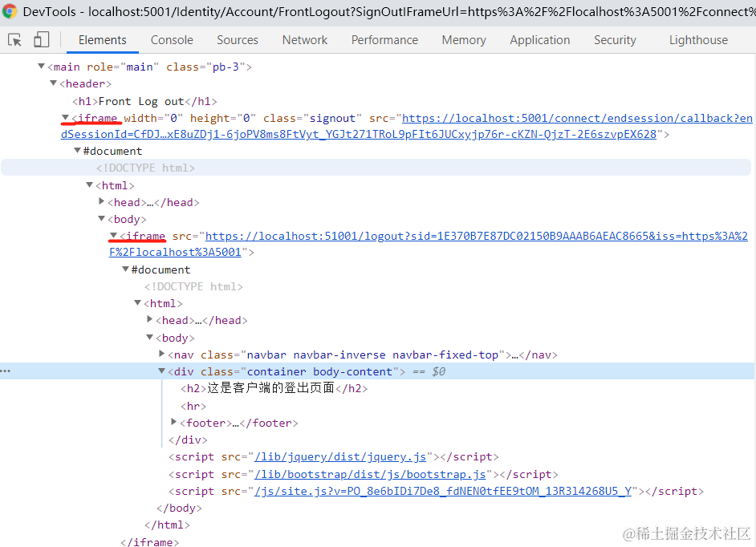Collapse the first #document node
Screen dimensions: 756x547
(78, 150)
